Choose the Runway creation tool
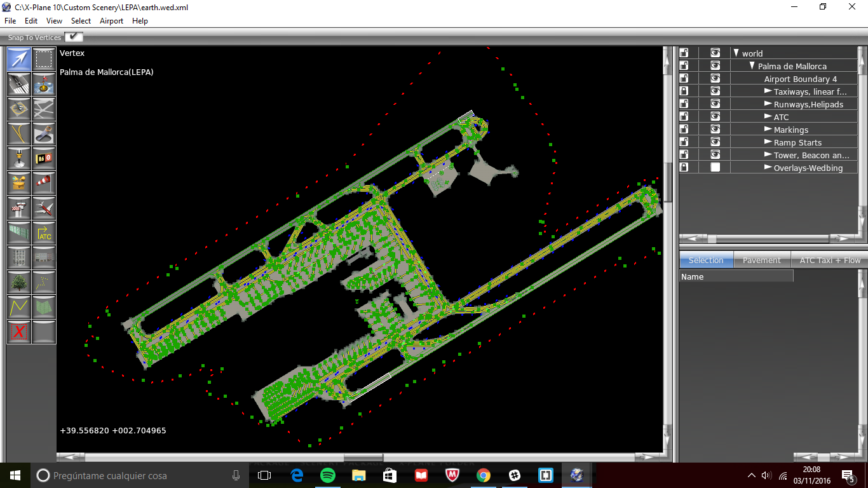The height and width of the screenshot is (488, 868). pos(19,85)
